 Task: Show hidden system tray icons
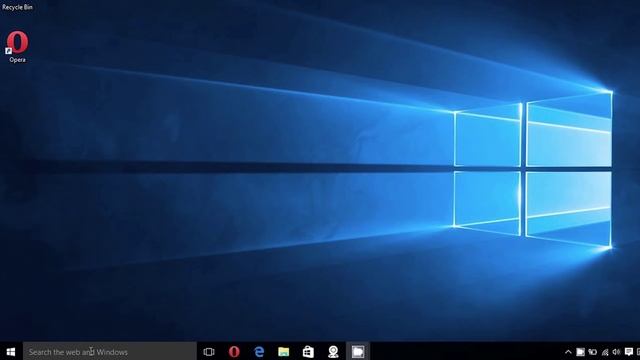pyautogui.click(x=568, y=352)
